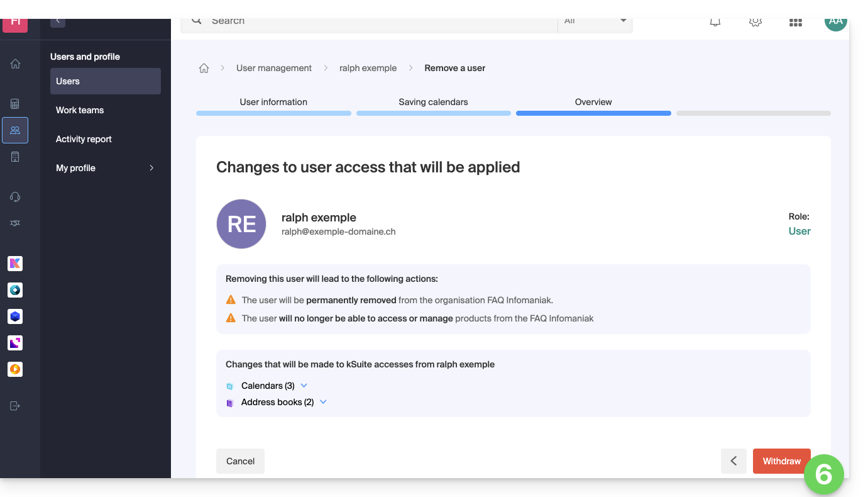The height and width of the screenshot is (497, 868).
Task: Expand the My profile submenu
Action: 151,168
